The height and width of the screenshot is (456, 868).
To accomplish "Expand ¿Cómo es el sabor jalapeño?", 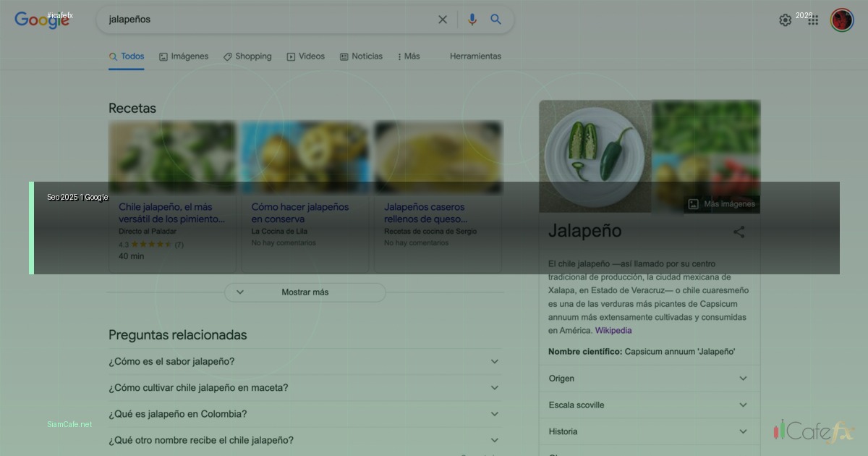I will [x=305, y=362].
